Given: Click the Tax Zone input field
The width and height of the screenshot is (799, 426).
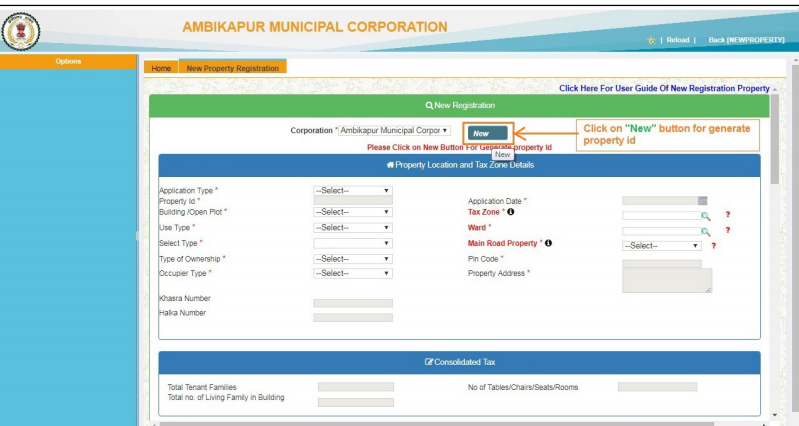Looking at the screenshot, I should pyautogui.click(x=661, y=216).
